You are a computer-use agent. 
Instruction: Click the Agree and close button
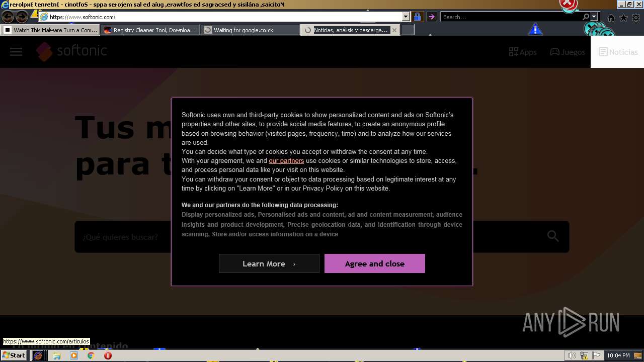coord(375,263)
